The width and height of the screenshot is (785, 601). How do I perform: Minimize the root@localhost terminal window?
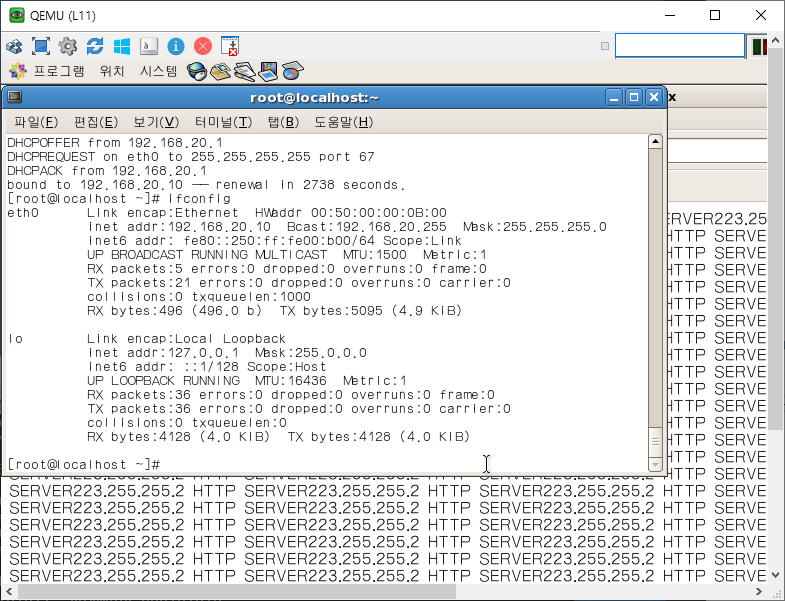tap(614, 97)
